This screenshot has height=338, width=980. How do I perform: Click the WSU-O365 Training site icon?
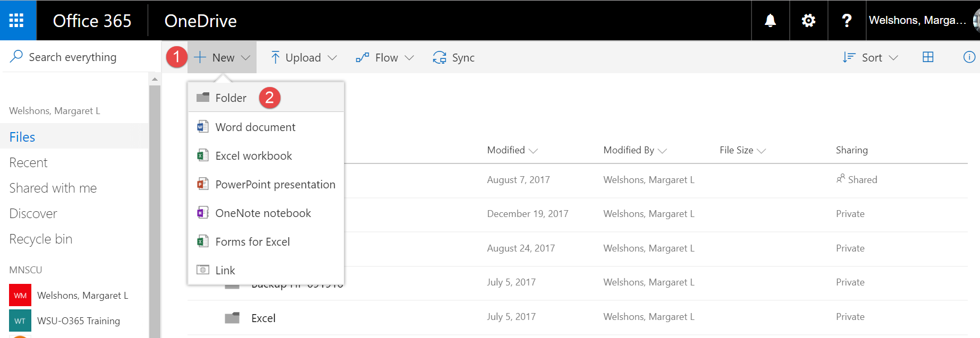pos(20,320)
